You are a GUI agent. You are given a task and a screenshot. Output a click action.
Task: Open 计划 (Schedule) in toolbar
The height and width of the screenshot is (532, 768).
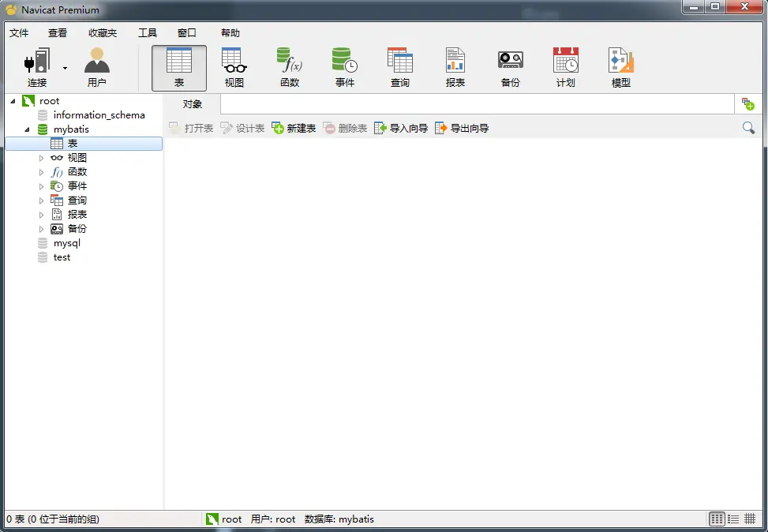[x=566, y=68]
